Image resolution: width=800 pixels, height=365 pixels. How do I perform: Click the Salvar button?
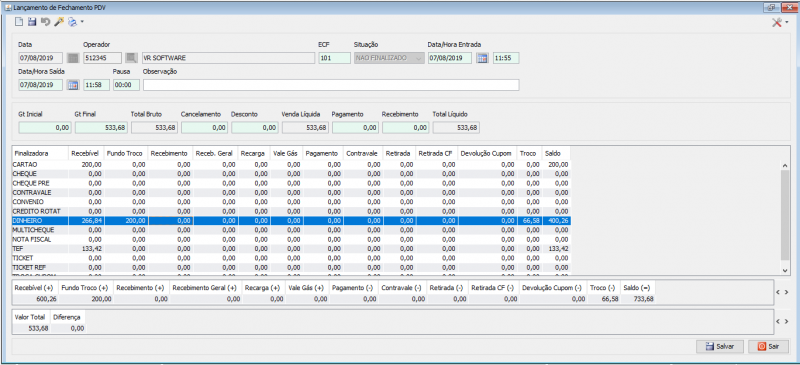[720, 346]
